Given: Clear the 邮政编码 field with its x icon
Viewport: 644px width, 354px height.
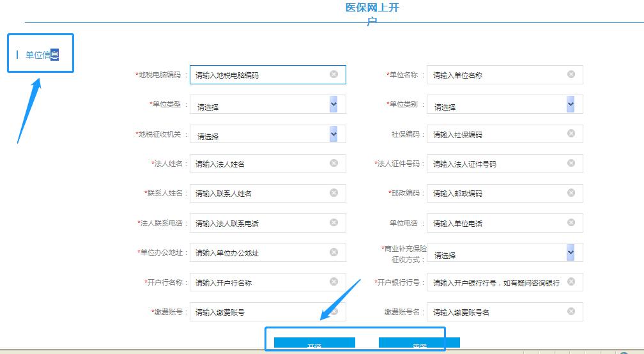Looking at the screenshot, I should point(571,192).
